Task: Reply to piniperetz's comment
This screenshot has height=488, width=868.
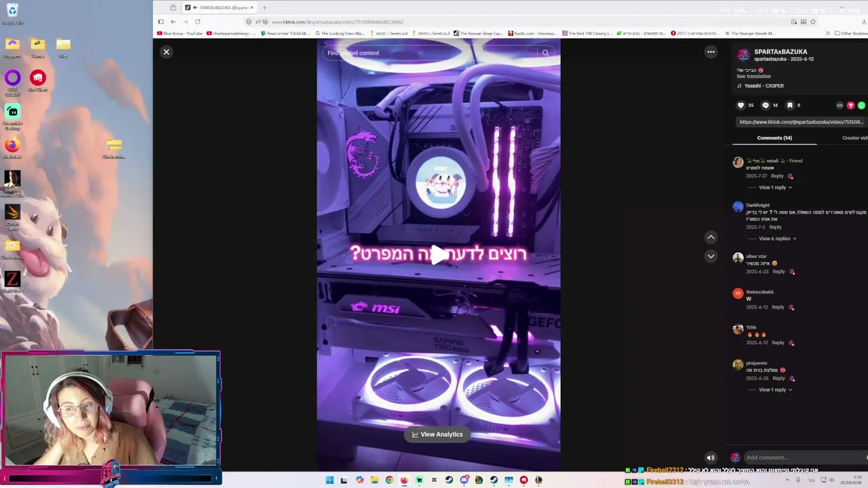Action: point(778,378)
